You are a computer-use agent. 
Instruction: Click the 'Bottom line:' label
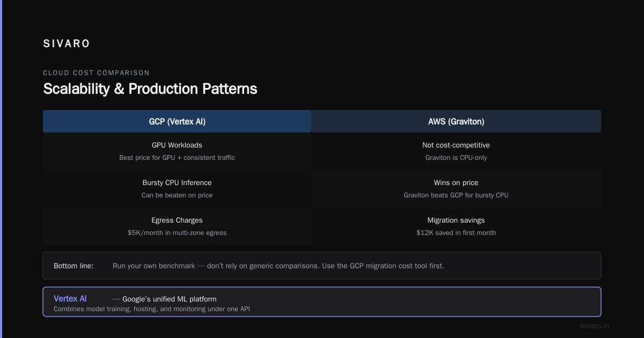pyautogui.click(x=74, y=266)
